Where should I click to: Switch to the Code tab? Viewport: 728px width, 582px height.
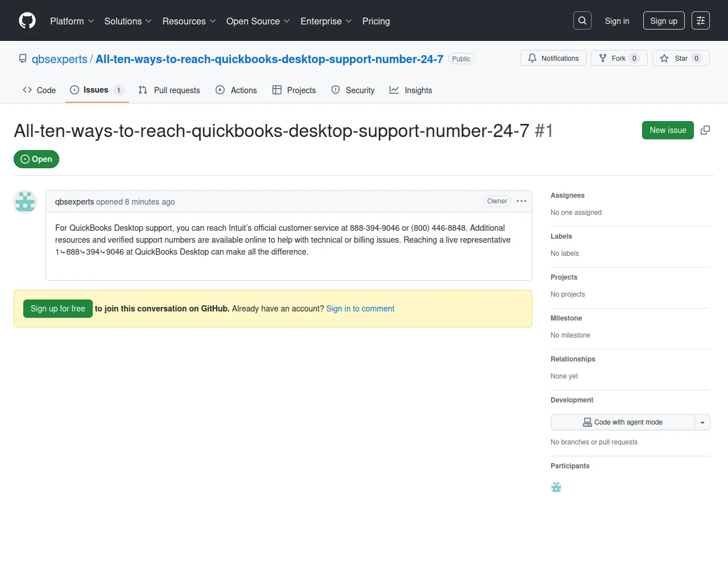pos(39,90)
